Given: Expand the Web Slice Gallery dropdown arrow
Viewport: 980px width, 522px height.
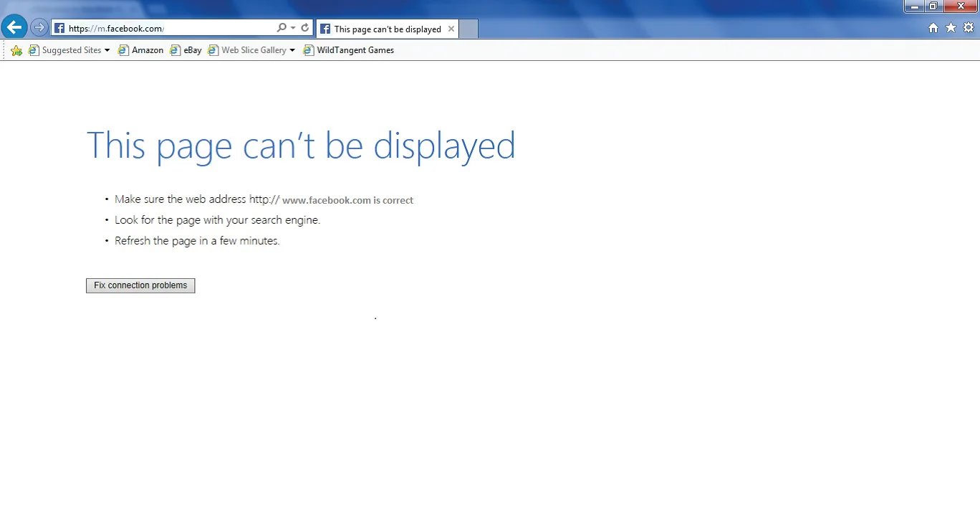Looking at the screenshot, I should click(292, 50).
